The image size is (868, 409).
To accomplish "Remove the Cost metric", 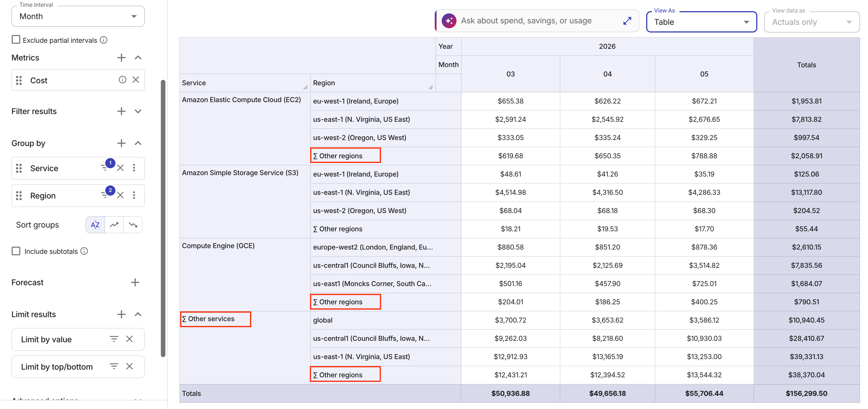I will (x=136, y=80).
